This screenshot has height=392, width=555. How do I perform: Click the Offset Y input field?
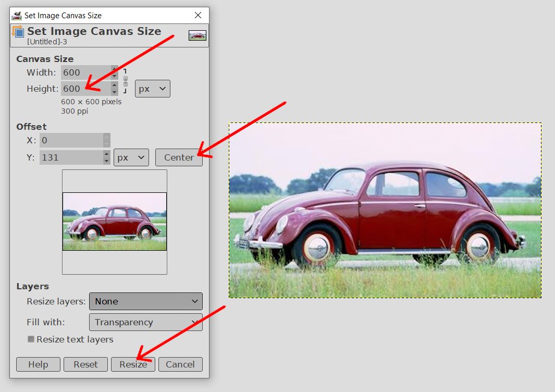point(71,157)
